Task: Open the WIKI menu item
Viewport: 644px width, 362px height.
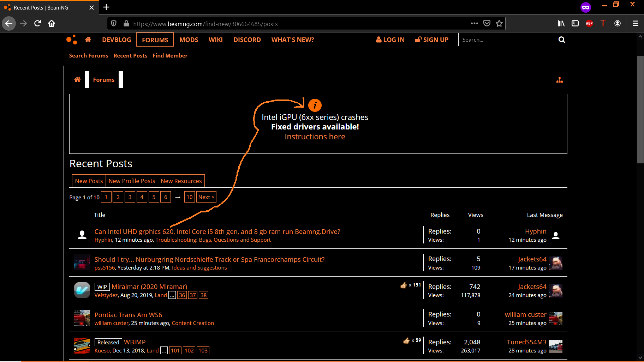Action: coord(216,40)
